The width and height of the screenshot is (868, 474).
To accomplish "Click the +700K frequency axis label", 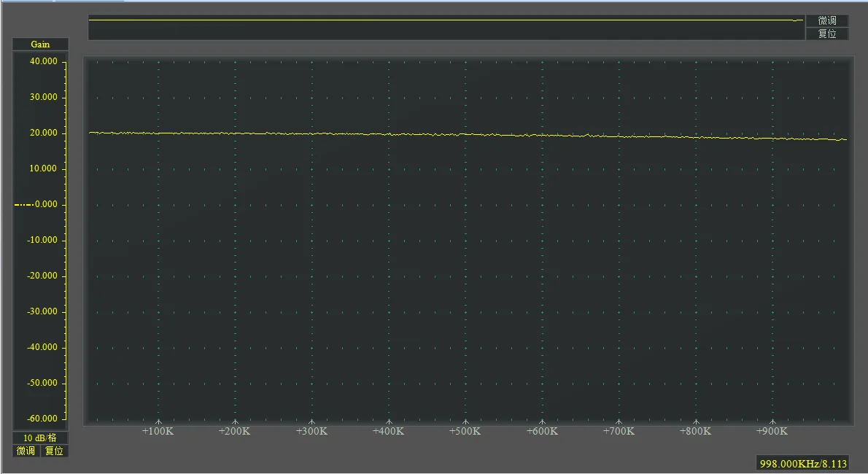I will (619, 432).
